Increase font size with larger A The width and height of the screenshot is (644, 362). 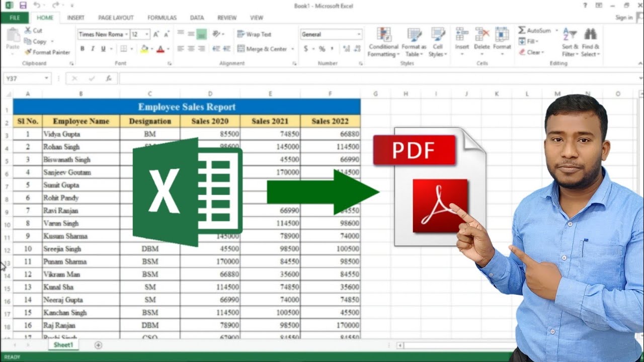click(x=156, y=34)
